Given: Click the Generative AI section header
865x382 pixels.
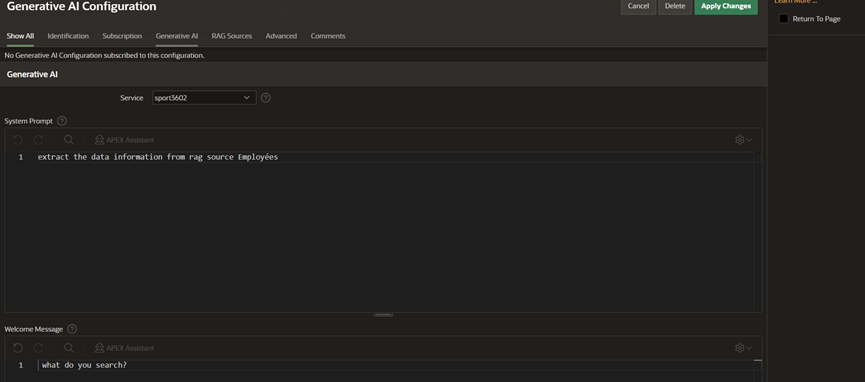Looking at the screenshot, I should [x=383, y=74].
